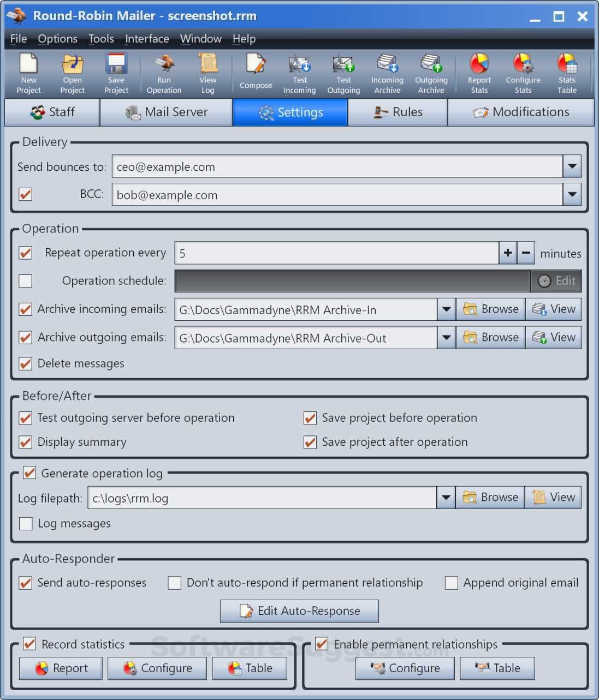Viewport: 599px width, 700px height.
Task: Open the Tools menu
Action: coord(101,39)
